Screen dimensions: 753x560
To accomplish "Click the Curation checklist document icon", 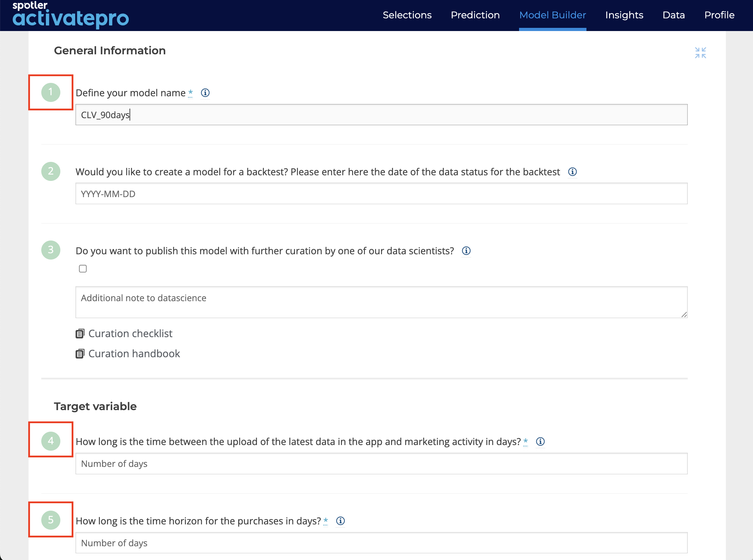I will (80, 334).
